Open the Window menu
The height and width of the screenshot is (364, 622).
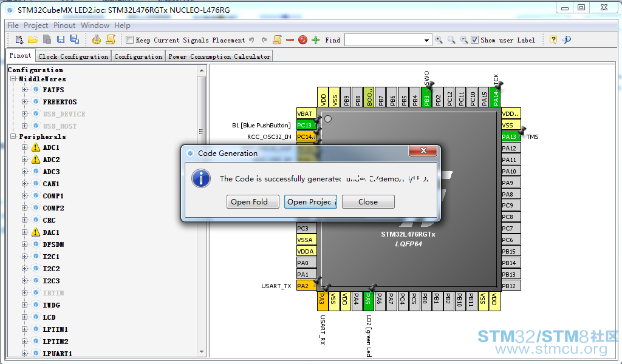coord(95,25)
